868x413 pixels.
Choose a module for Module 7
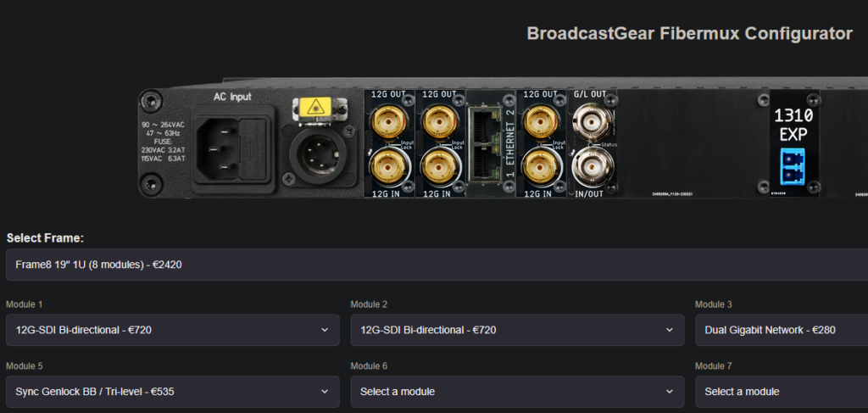pos(782,392)
